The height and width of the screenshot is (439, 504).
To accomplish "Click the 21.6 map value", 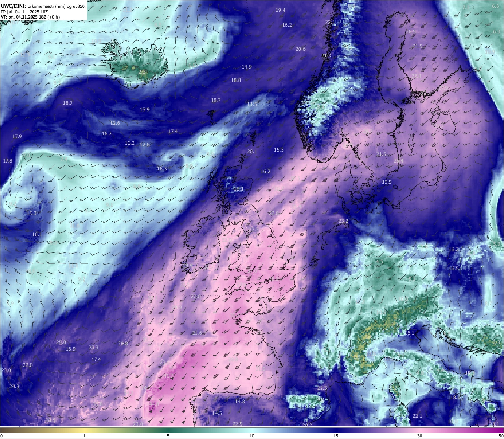I will click(197, 333).
